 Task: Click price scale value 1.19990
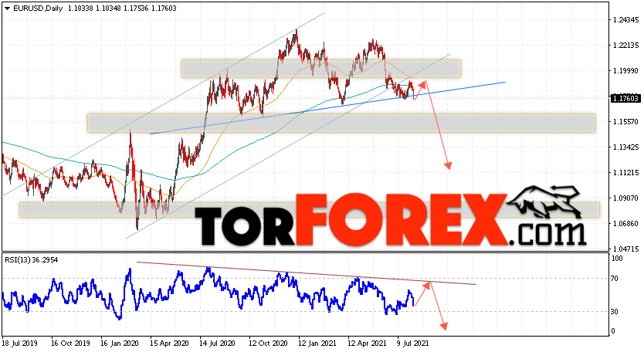[625, 71]
